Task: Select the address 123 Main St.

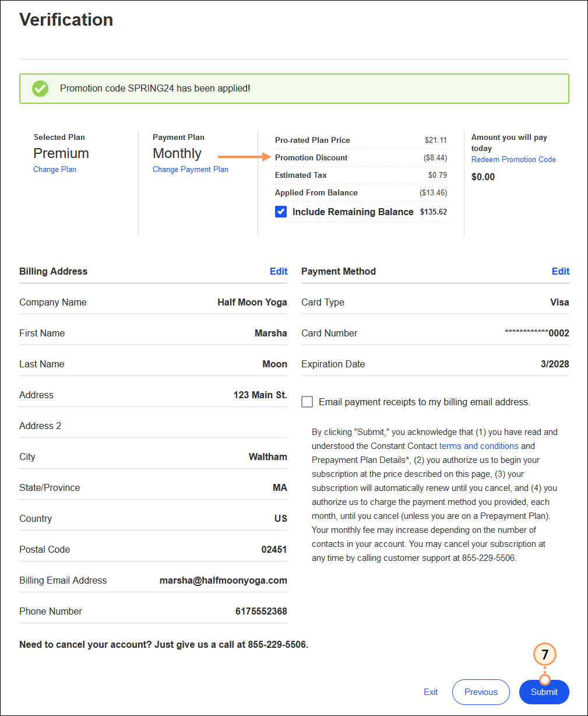Action: pyautogui.click(x=260, y=395)
